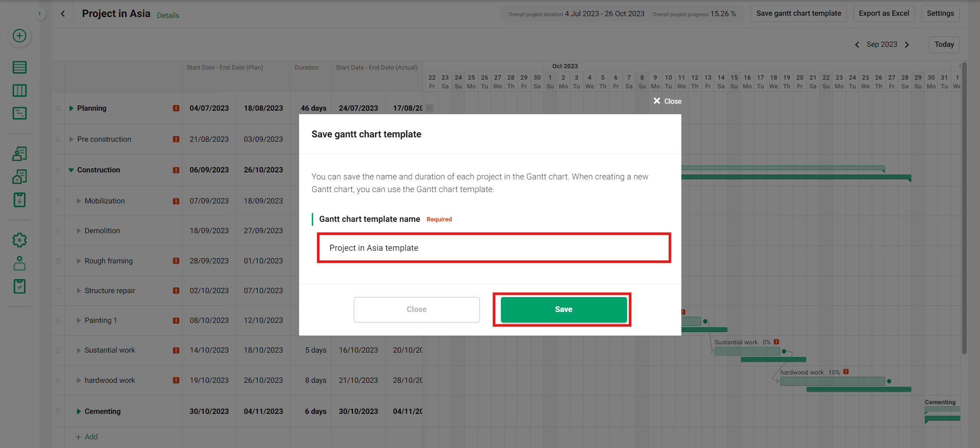This screenshot has height=448, width=980.
Task: Close the template dialog with Close button
Action: tap(416, 309)
